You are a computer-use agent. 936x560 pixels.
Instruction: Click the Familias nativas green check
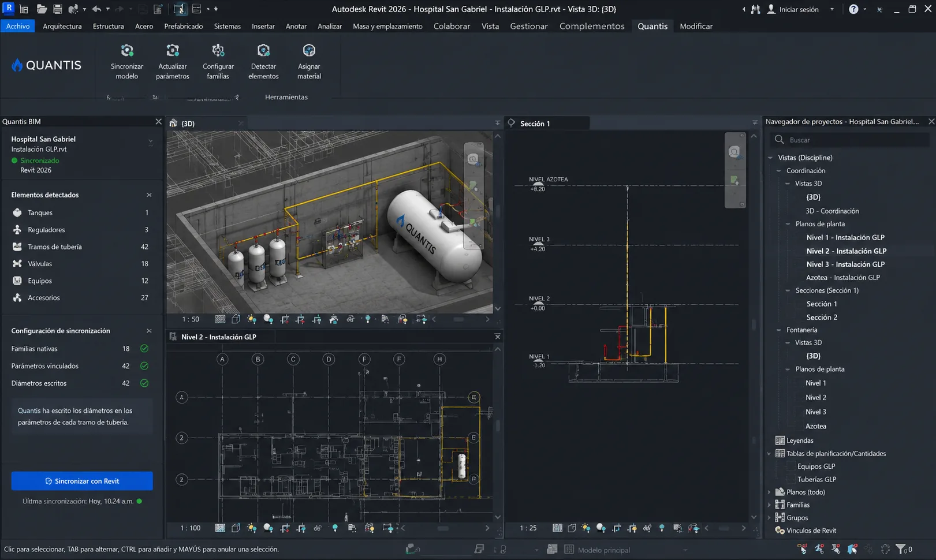[144, 349]
